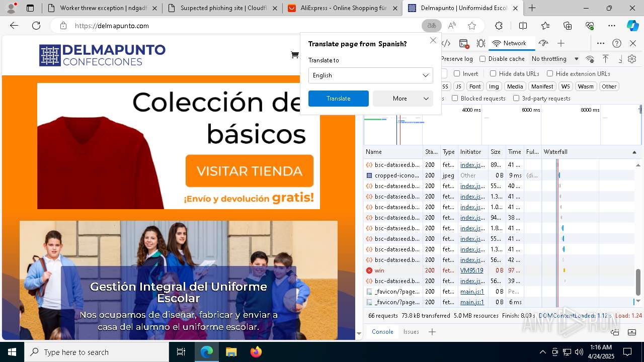Viewport: 644px width, 362px height.
Task: View site information padlock icon
Action: (63, 26)
